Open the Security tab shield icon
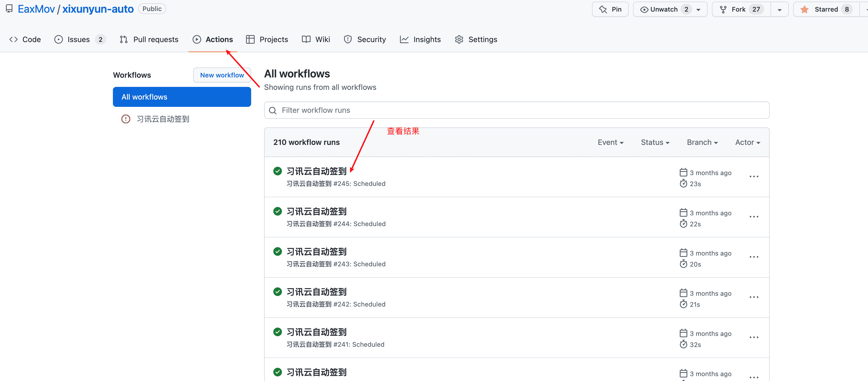This screenshot has width=868, height=381. [348, 39]
